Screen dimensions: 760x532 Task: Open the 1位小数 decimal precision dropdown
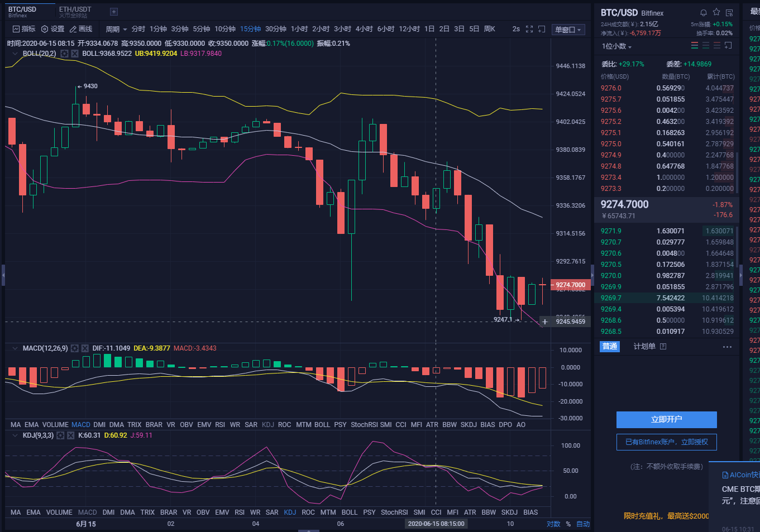tap(616, 46)
